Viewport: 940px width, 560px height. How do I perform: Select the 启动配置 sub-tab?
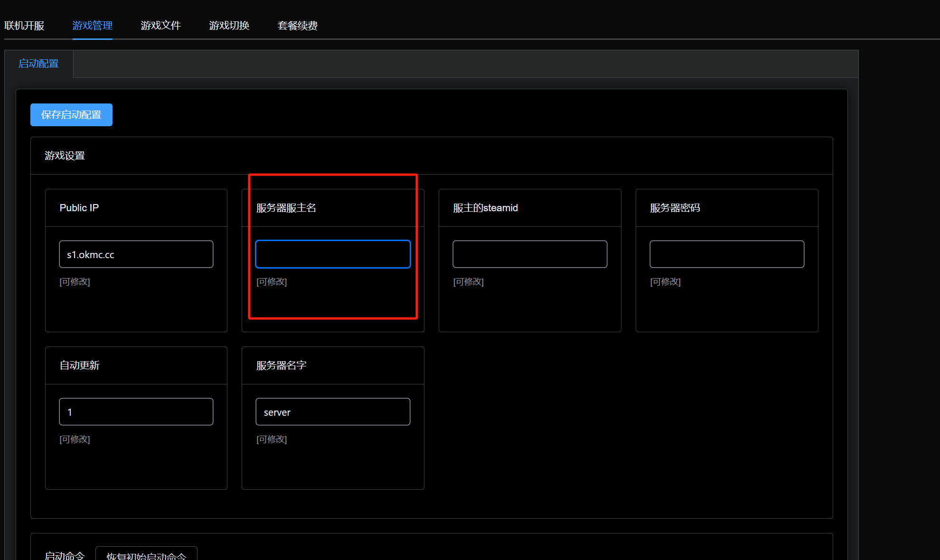[x=38, y=64]
